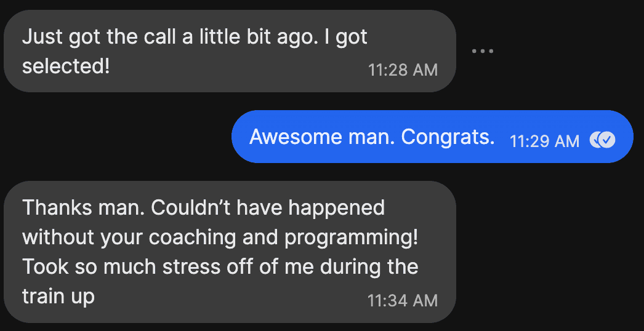Click the 11:28 AM timestamp
Viewport: 644px width, 331px height.
coord(403,70)
